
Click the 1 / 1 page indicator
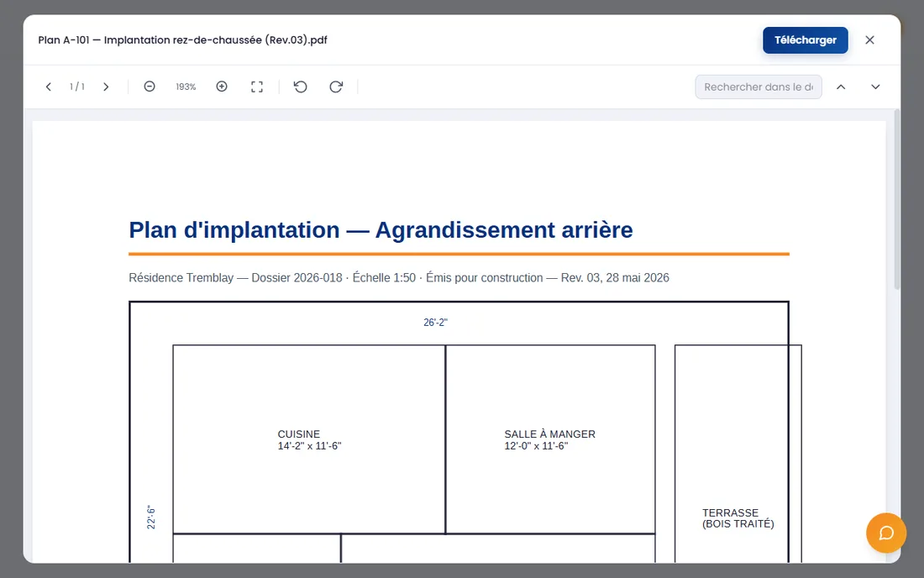[77, 87]
